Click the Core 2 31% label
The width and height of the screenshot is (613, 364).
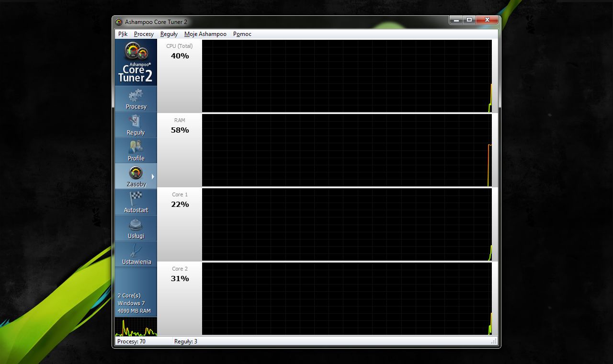180,274
